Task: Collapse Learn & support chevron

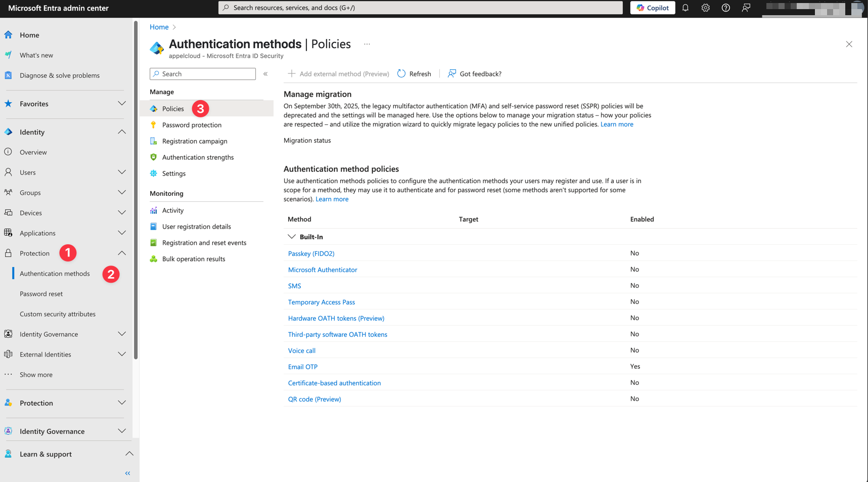Action: point(129,454)
